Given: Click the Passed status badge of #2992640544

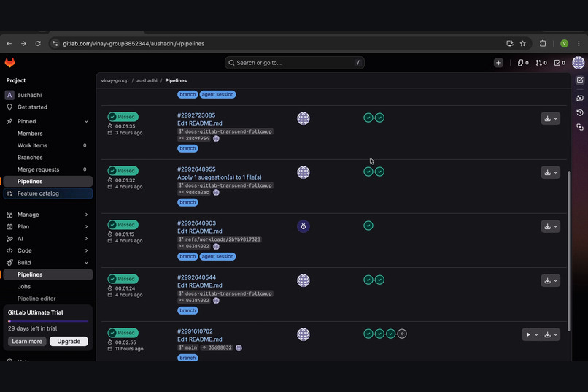Looking at the screenshot, I should (x=123, y=279).
